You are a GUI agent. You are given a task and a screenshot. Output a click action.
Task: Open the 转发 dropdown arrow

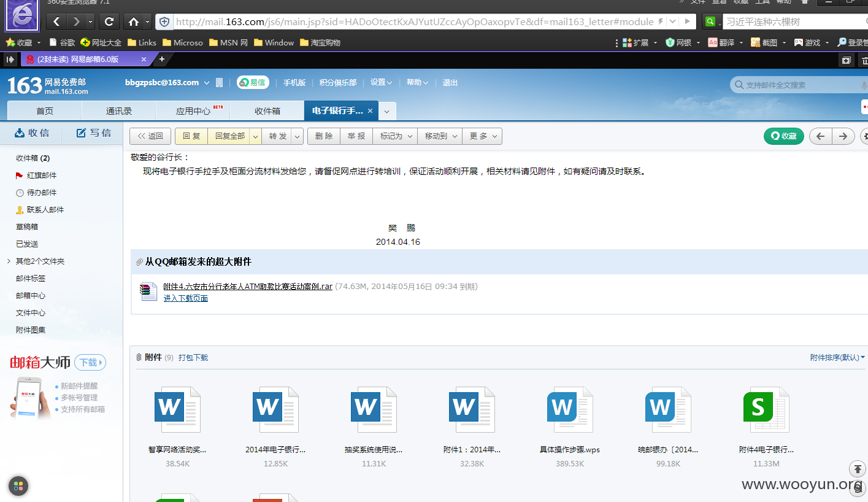coord(297,136)
